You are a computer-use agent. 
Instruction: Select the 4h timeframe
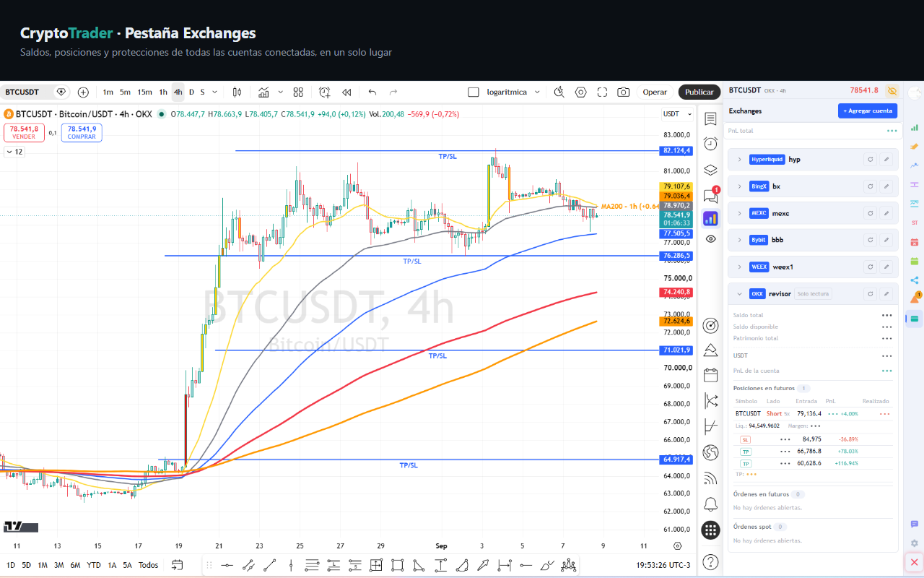coord(178,92)
